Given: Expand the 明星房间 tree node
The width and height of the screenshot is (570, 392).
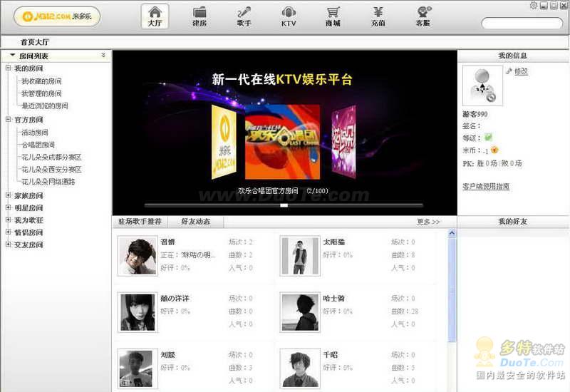Looking at the screenshot, I should 8,207.
